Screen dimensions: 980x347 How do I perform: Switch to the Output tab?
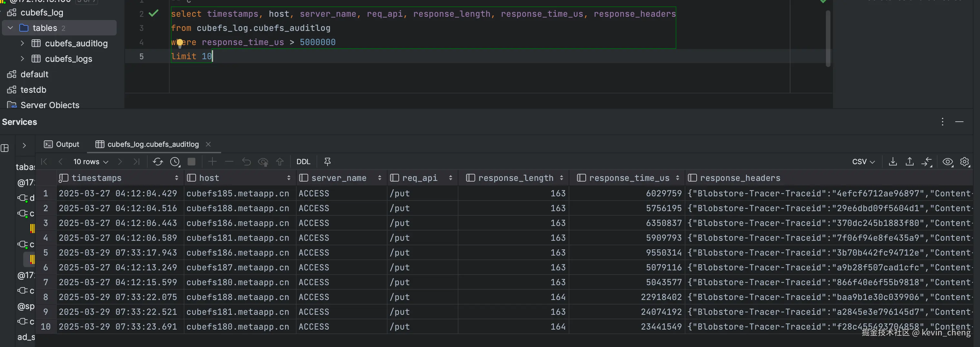[62, 145]
